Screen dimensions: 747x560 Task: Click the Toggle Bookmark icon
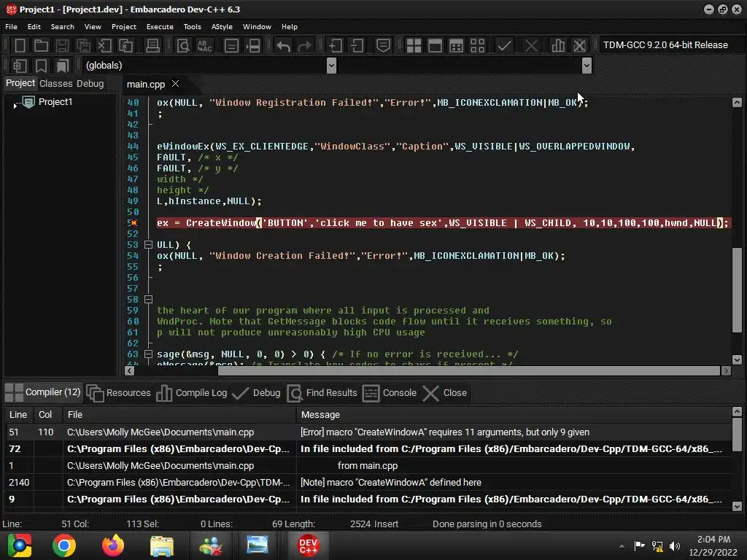(x=41, y=66)
